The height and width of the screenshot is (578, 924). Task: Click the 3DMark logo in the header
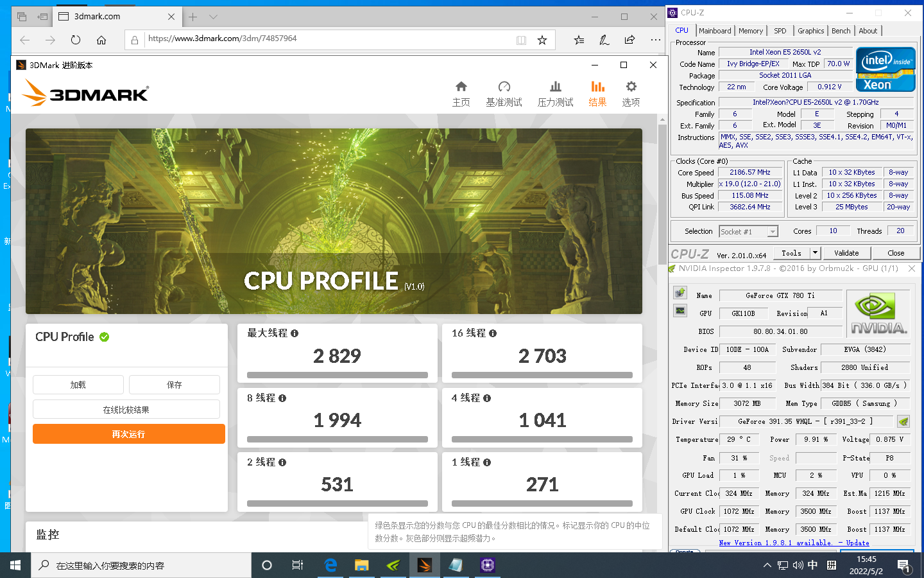pos(85,94)
